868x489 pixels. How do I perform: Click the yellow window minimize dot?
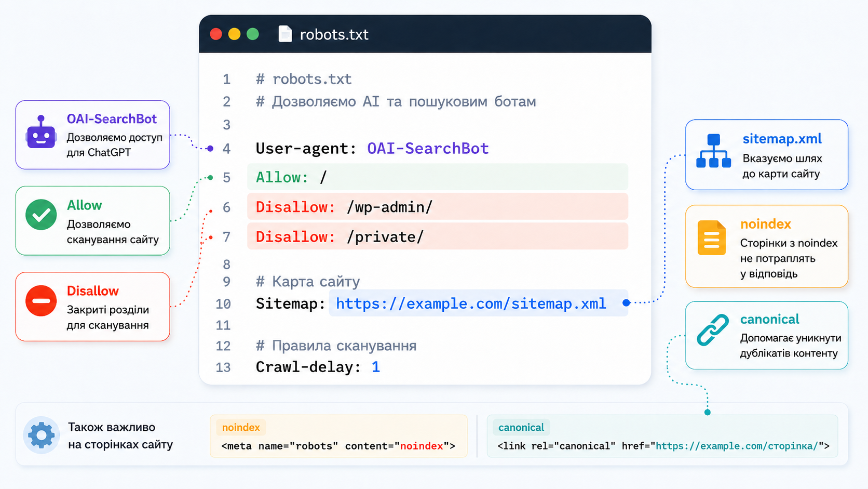pyautogui.click(x=234, y=34)
